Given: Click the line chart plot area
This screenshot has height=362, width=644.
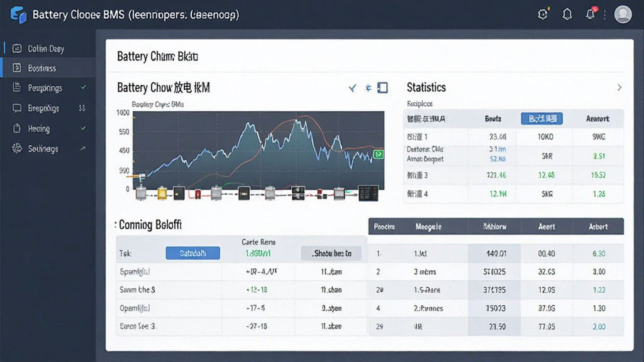Looking at the screenshot, I should (258, 150).
